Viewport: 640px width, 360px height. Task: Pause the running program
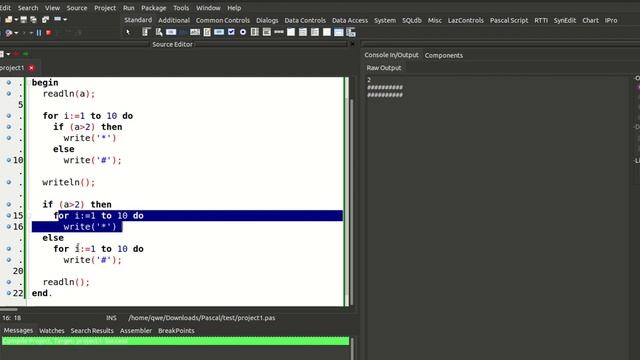[39, 33]
